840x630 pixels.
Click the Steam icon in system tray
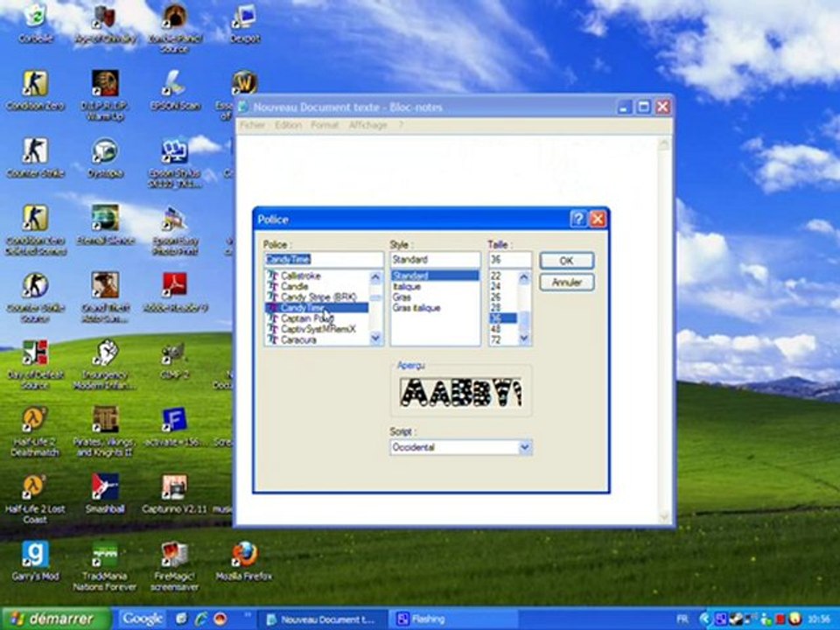[x=738, y=619]
